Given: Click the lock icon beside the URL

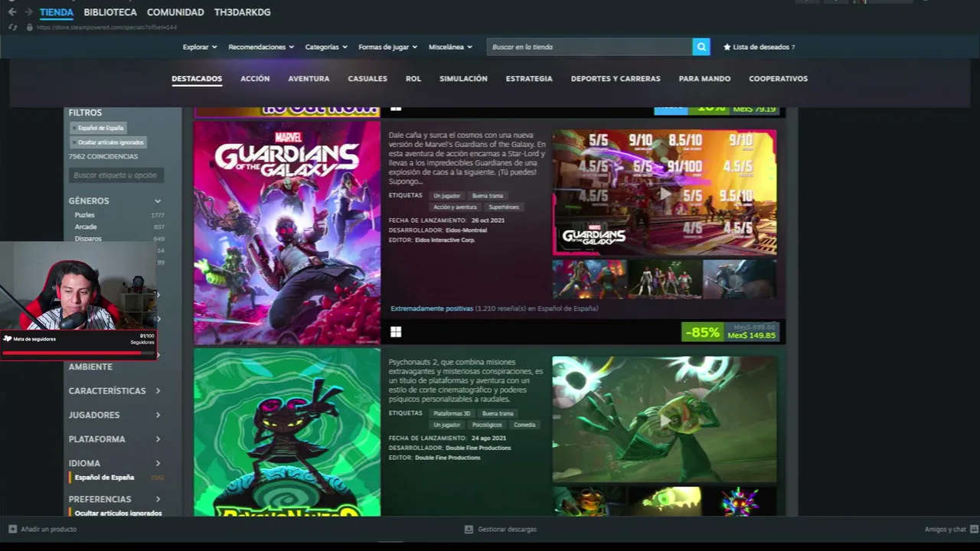Looking at the screenshot, I should tap(30, 28).
